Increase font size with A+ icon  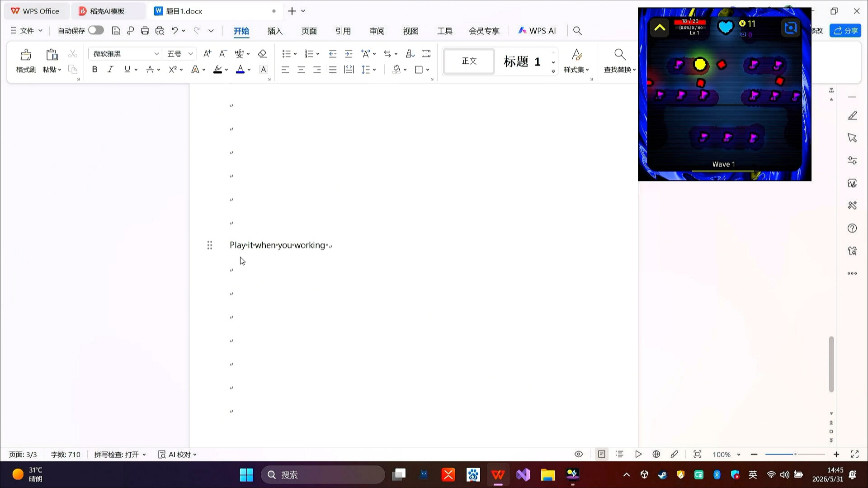coord(207,54)
